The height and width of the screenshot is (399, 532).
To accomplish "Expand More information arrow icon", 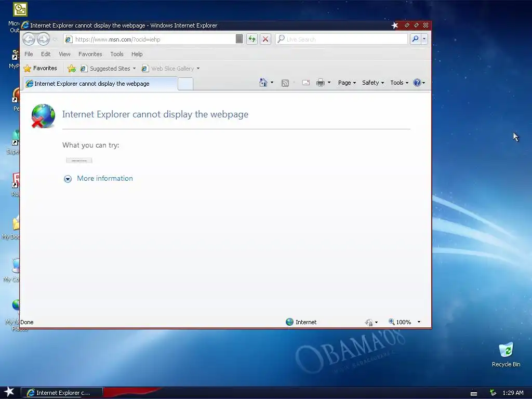I will (x=68, y=179).
